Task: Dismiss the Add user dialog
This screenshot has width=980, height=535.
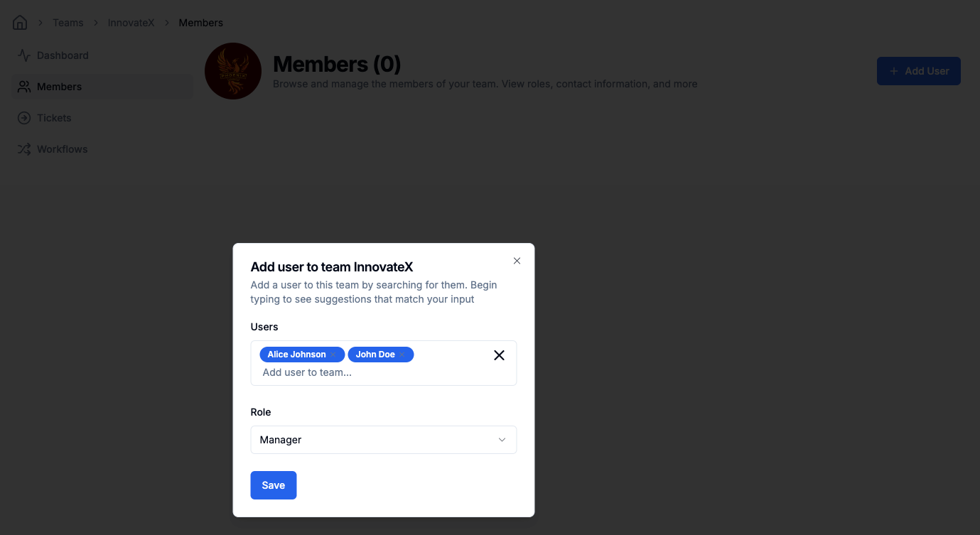Action: [x=517, y=261]
